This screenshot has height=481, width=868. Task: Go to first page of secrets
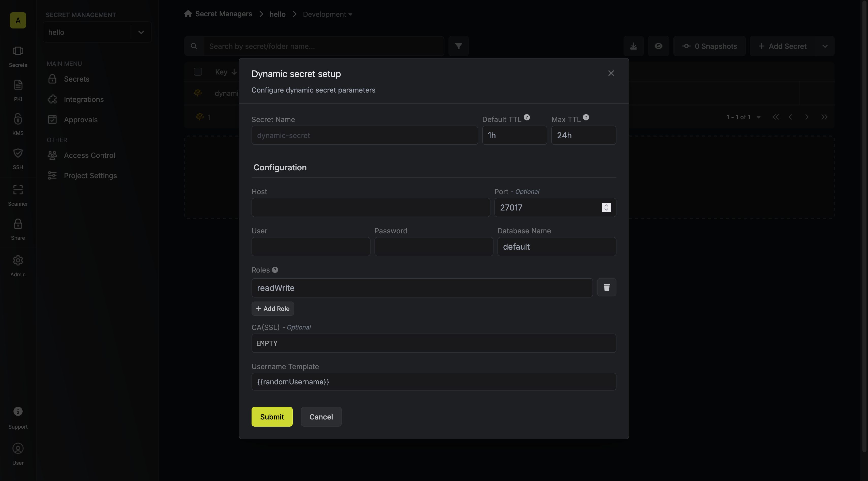coord(776,117)
